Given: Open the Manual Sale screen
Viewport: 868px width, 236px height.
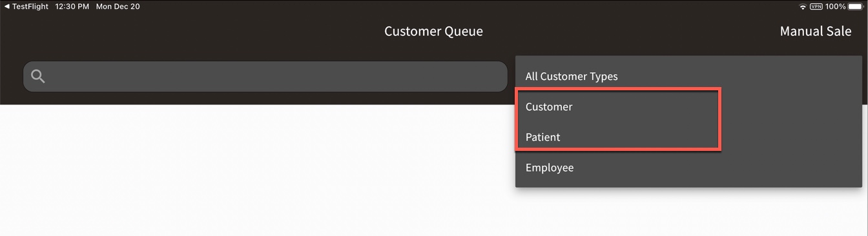Looking at the screenshot, I should point(816,31).
